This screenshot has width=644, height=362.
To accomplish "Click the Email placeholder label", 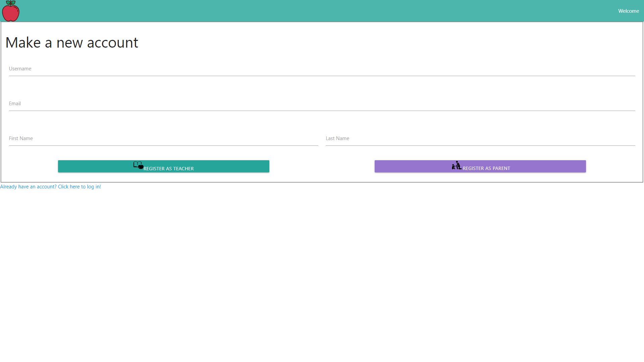I will tap(15, 104).
